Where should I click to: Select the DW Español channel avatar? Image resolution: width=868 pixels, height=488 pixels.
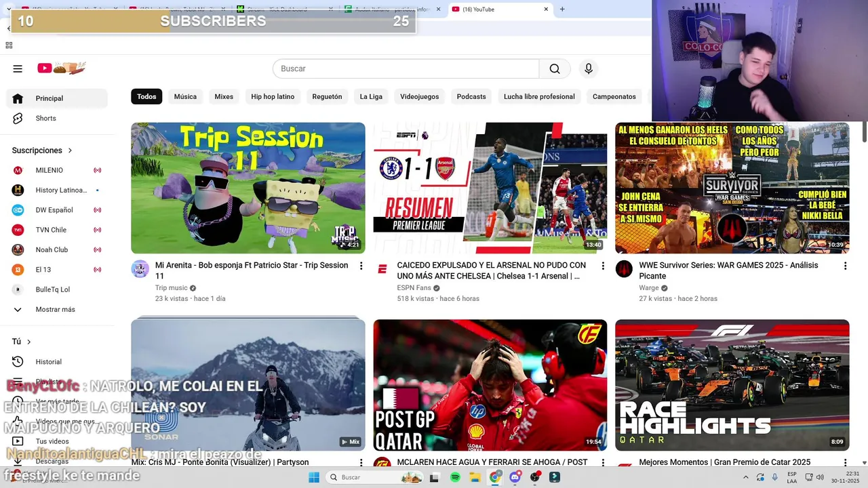(18, 210)
